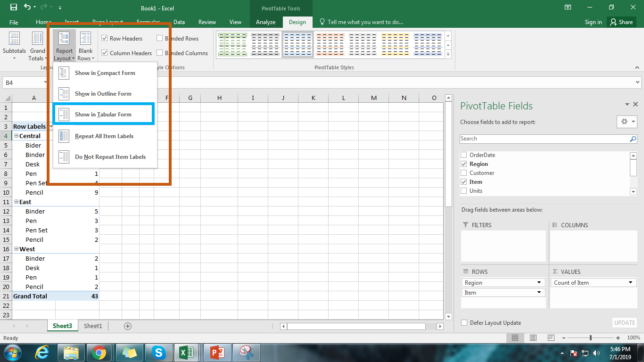Select Show in Outline Form

click(x=103, y=94)
